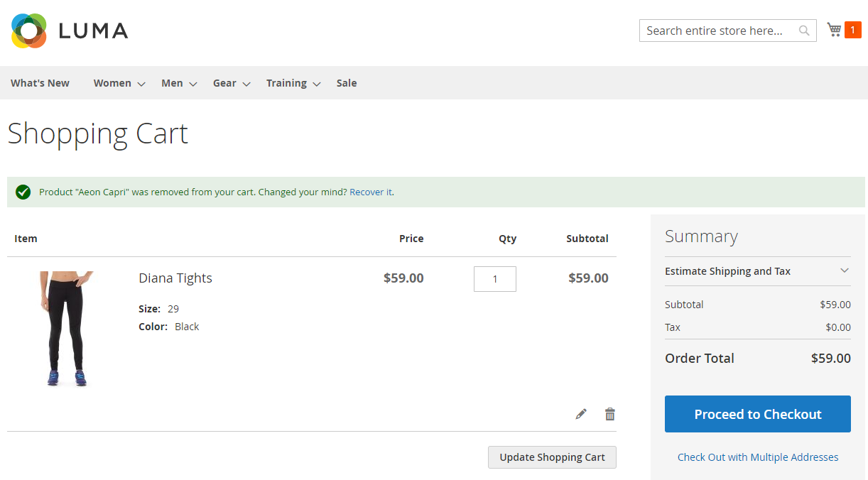Viewport: 868px width, 480px height.
Task: Click the Order Total label
Action: click(700, 358)
